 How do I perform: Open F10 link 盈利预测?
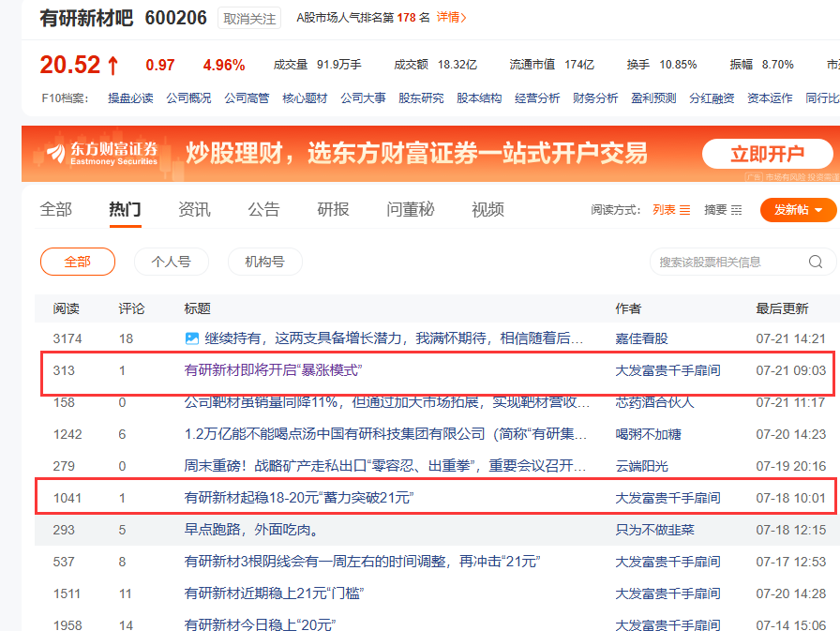pyautogui.click(x=653, y=98)
